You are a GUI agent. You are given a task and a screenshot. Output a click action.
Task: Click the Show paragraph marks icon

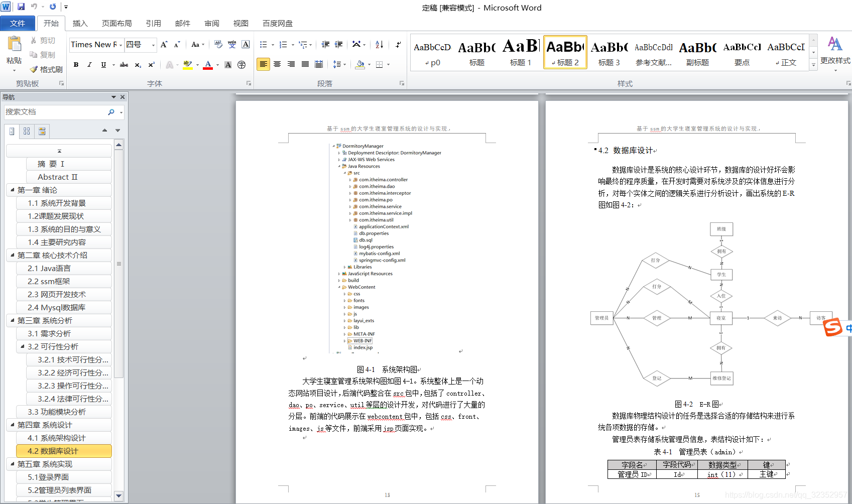398,45
